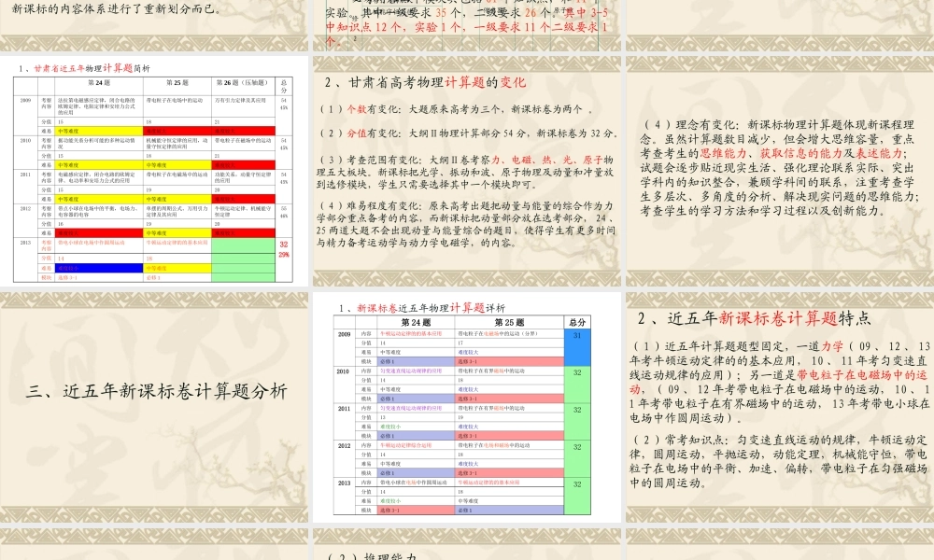Click the paragraph （3）考查范围有变化
934x560 pixels.
pos(465,172)
